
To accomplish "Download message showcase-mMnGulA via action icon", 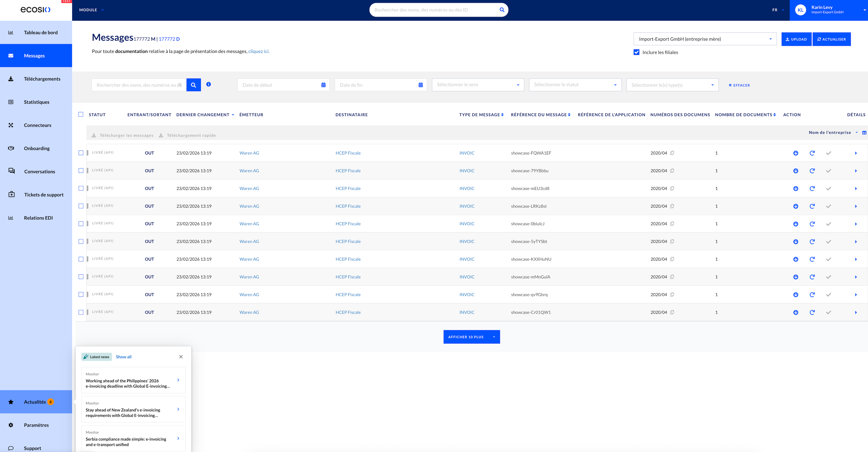I will pos(795,277).
